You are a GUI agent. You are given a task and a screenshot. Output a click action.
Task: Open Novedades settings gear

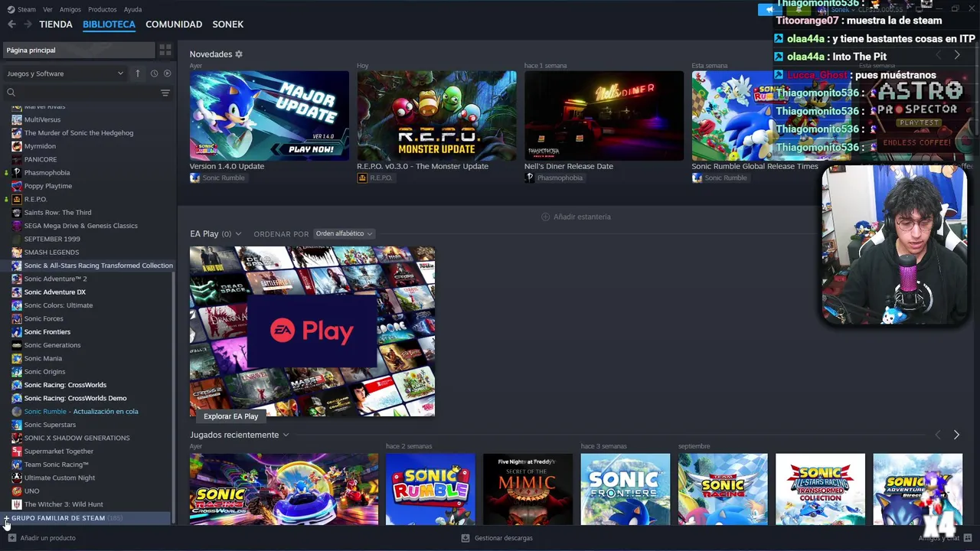239,54
